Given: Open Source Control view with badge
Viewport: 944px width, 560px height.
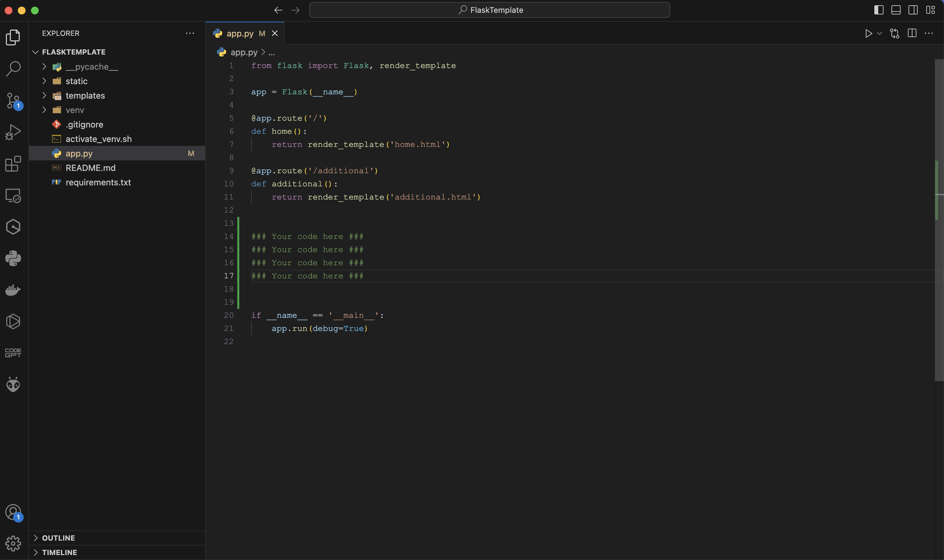Looking at the screenshot, I should [x=14, y=101].
